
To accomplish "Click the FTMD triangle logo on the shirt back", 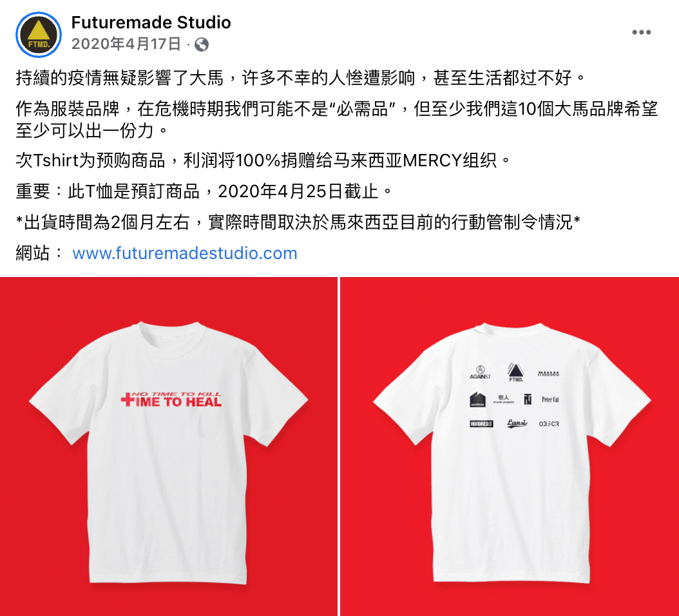I will (516, 372).
